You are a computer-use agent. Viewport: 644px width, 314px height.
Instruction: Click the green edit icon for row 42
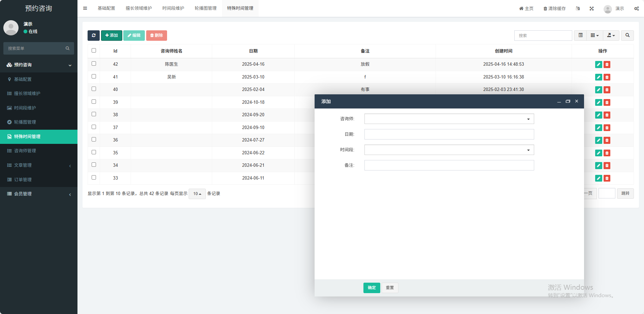(x=598, y=64)
